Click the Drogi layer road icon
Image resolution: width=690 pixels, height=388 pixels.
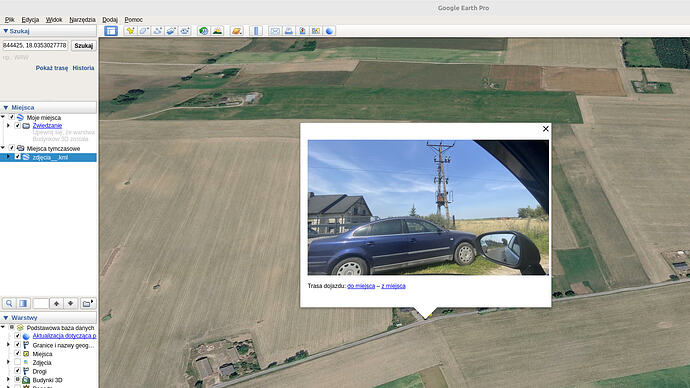click(x=26, y=371)
